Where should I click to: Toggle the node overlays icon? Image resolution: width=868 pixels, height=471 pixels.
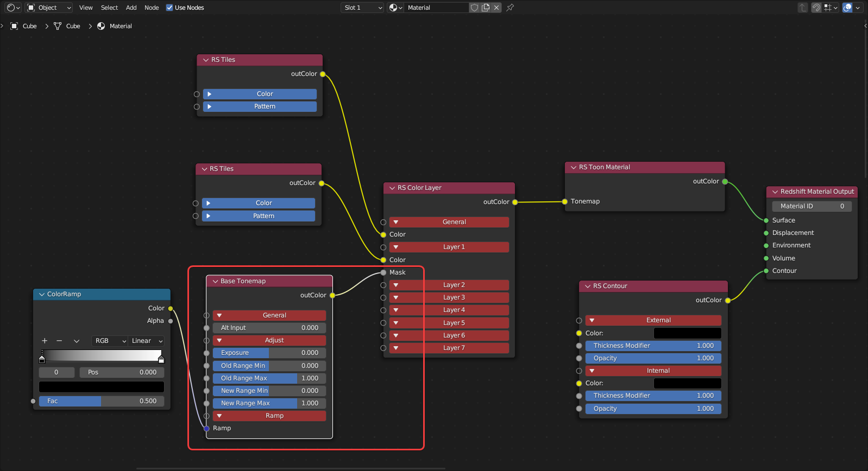coord(847,8)
